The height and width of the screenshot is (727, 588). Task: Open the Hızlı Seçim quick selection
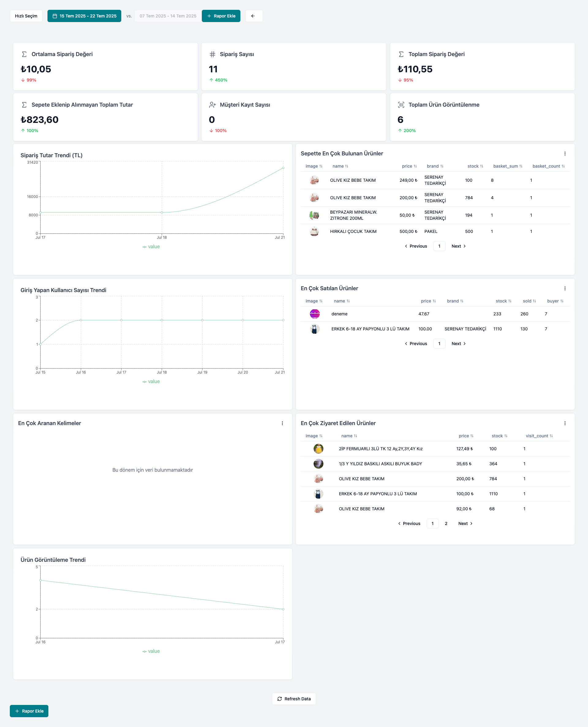26,16
